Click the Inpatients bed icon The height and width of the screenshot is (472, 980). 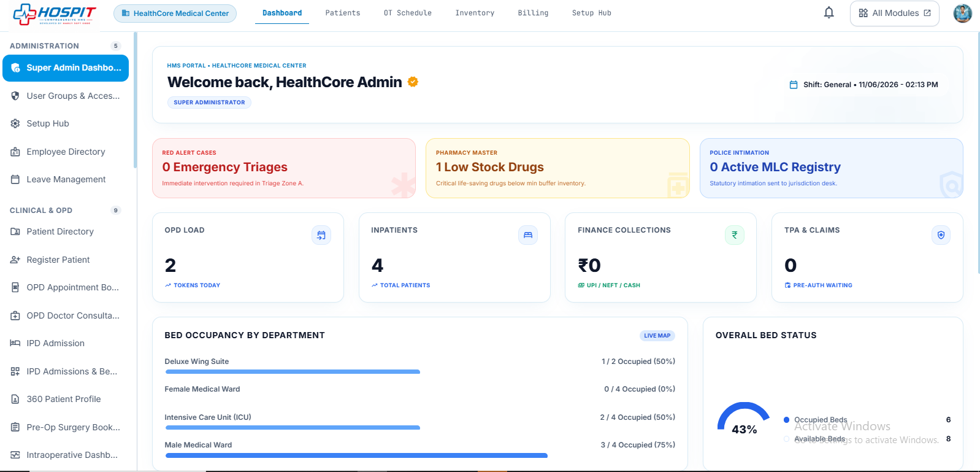pos(528,235)
